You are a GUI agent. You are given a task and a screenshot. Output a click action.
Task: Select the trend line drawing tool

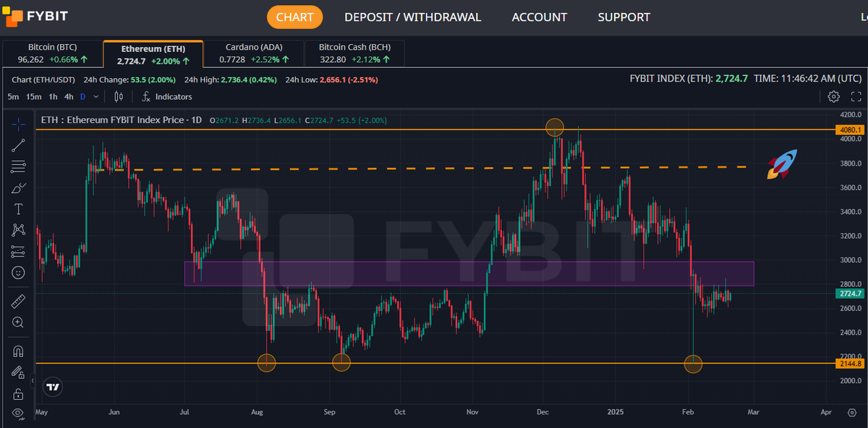[18, 145]
